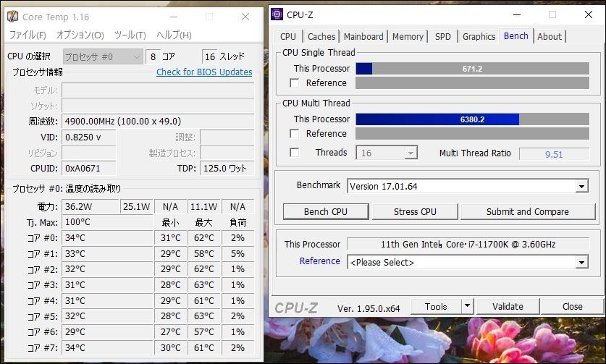Switch to the Graphics tab in CPU-Z
The height and width of the screenshot is (364, 606).
(479, 37)
